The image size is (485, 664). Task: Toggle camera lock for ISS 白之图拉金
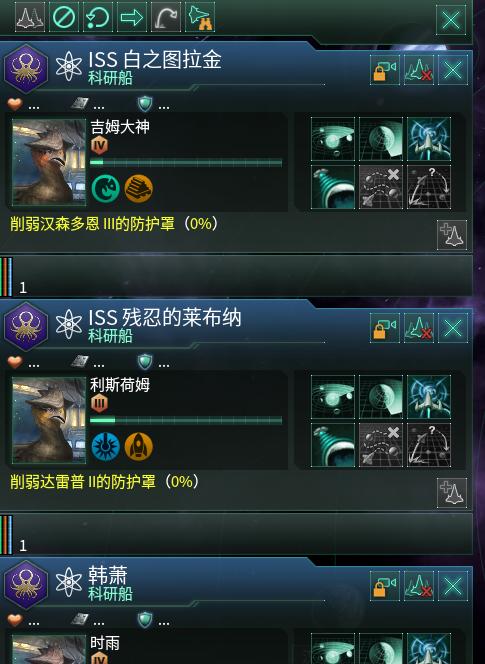tap(385, 69)
